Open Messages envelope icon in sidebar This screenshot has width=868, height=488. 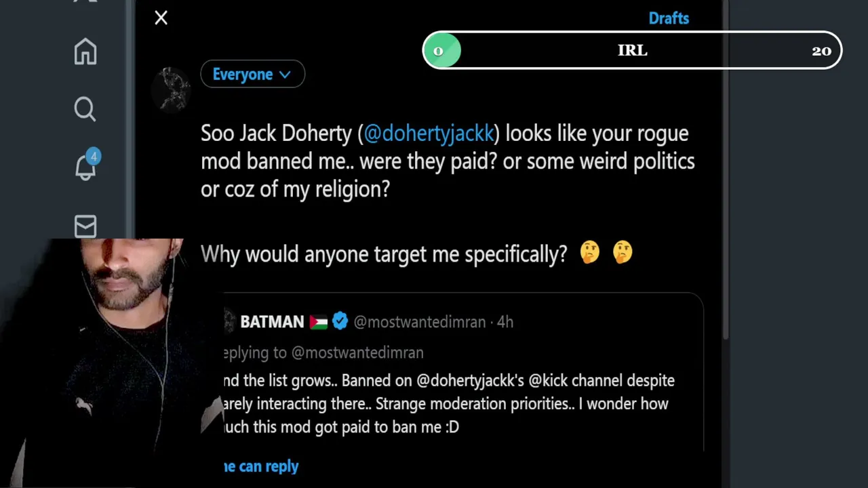[x=85, y=226]
